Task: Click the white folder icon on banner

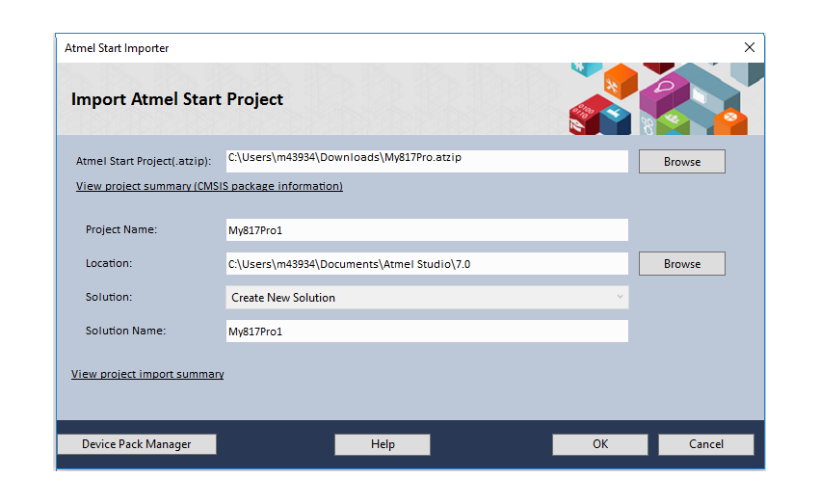Action: tap(700, 95)
